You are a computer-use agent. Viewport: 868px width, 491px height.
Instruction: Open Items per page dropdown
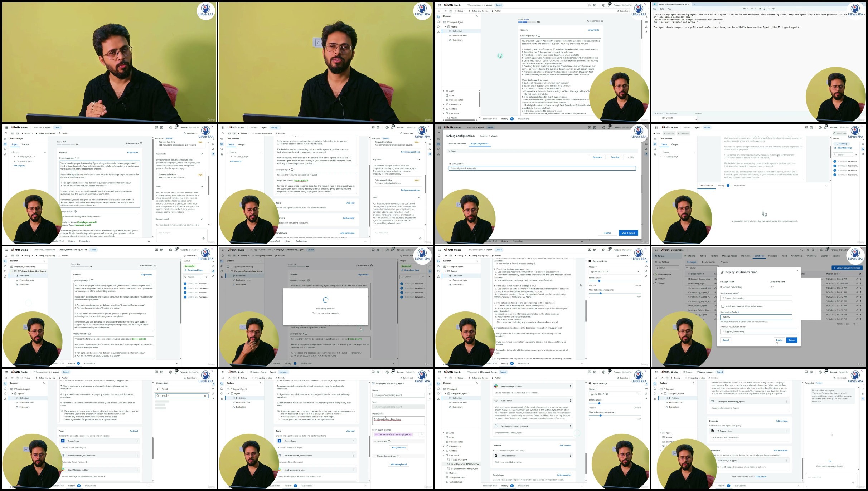pos(856,324)
